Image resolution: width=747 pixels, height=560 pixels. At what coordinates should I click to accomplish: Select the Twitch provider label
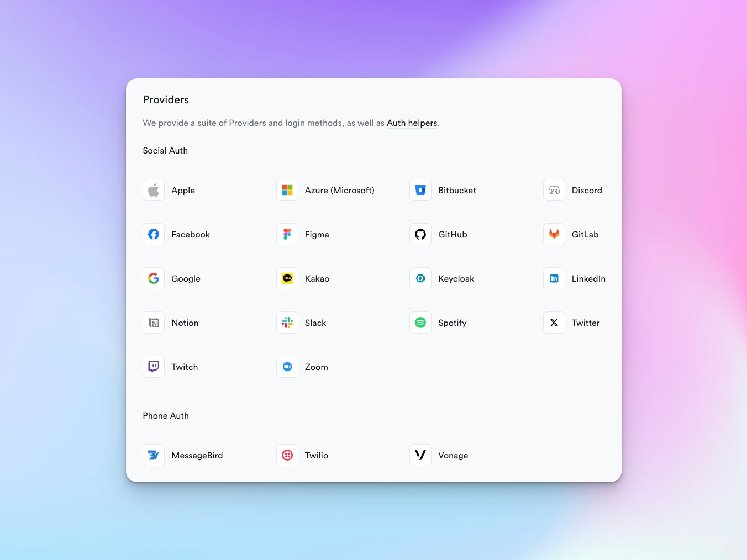[185, 367]
